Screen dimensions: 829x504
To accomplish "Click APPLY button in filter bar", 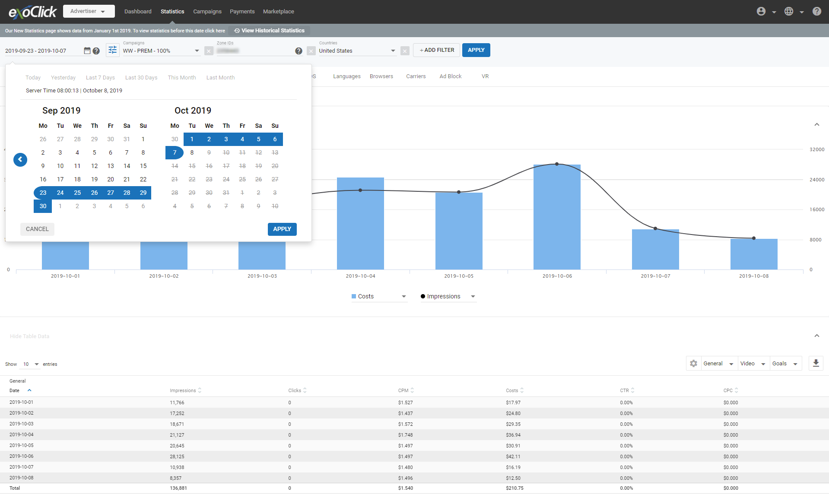I will click(476, 50).
